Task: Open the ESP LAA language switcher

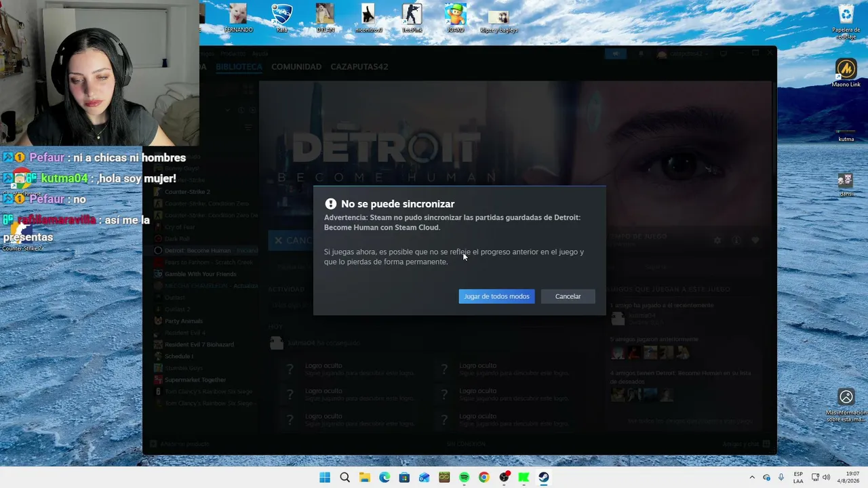Action: click(798, 477)
